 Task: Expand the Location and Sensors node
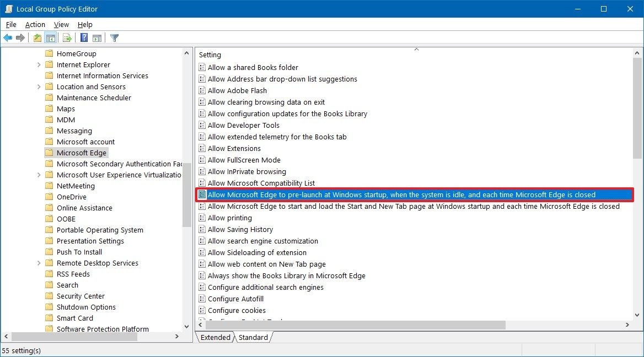point(39,87)
